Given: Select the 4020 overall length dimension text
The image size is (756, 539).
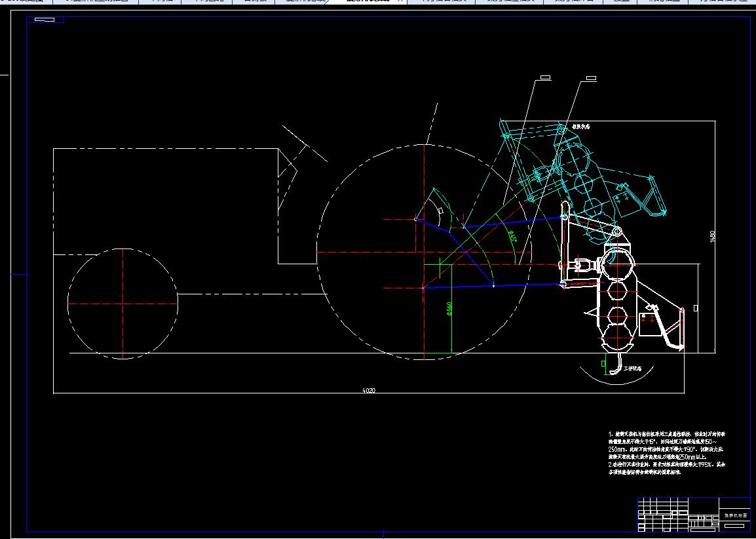Looking at the screenshot, I should pos(368,390).
